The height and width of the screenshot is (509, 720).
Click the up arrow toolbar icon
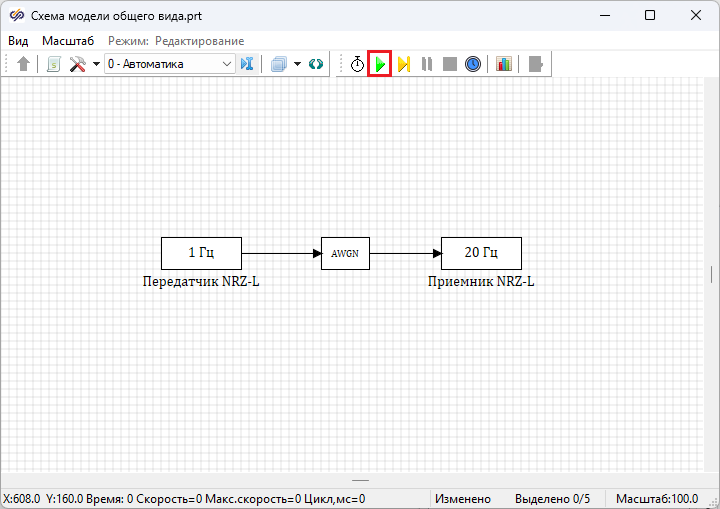pyautogui.click(x=24, y=64)
